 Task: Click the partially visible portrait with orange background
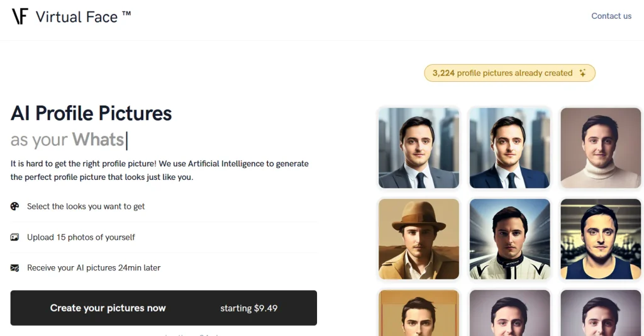[x=419, y=313]
